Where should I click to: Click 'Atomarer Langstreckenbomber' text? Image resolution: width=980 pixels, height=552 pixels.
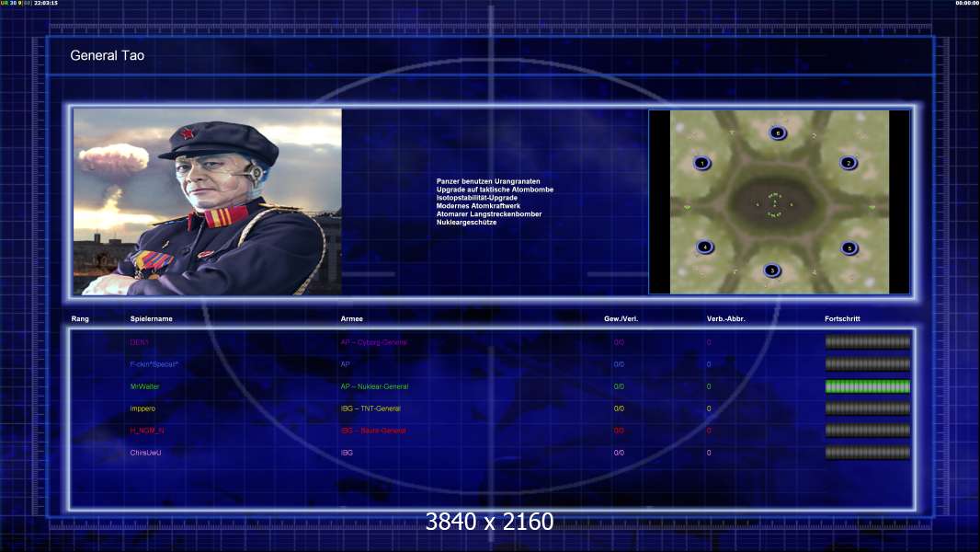pos(489,213)
